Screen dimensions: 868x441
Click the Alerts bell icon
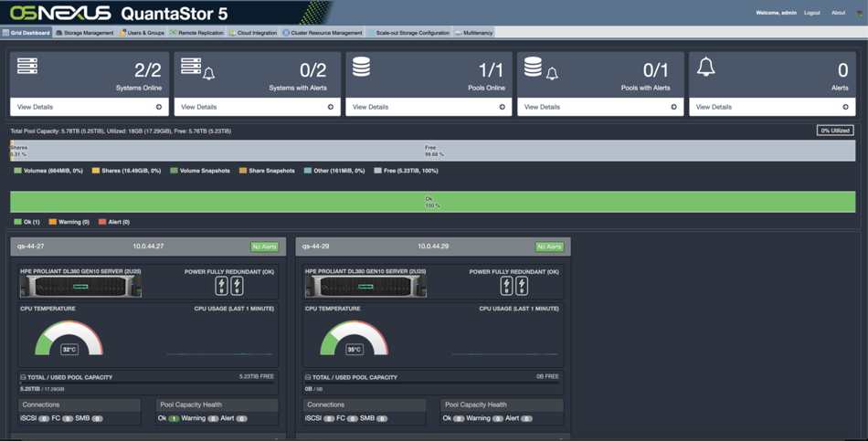[705, 67]
